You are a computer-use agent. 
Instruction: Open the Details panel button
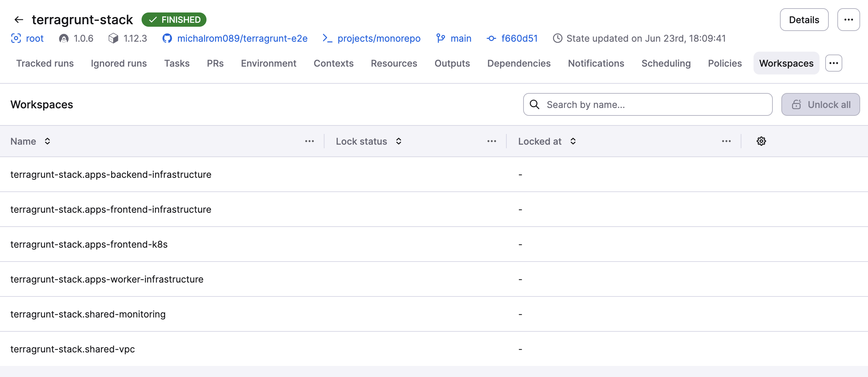(804, 20)
